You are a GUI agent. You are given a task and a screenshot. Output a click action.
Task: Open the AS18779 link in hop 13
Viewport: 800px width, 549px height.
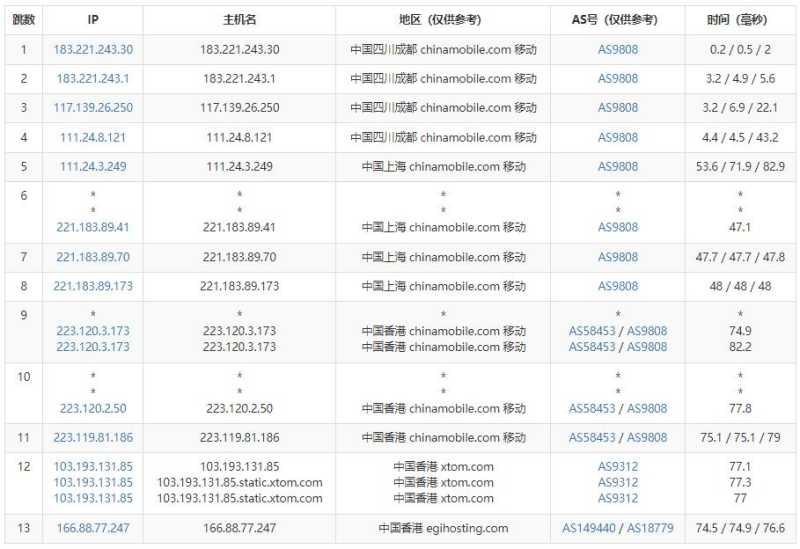click(x=650, y=528)
